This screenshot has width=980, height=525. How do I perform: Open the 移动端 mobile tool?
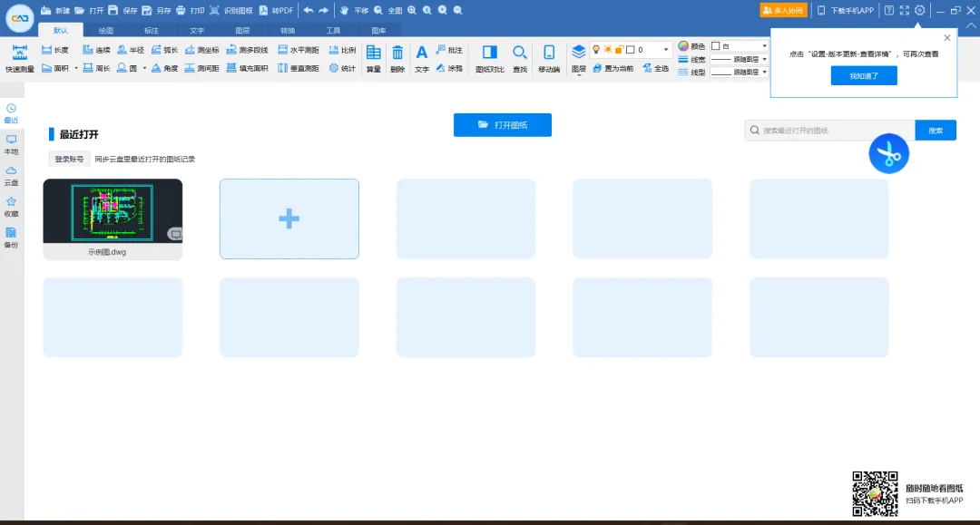pos(549,59)
